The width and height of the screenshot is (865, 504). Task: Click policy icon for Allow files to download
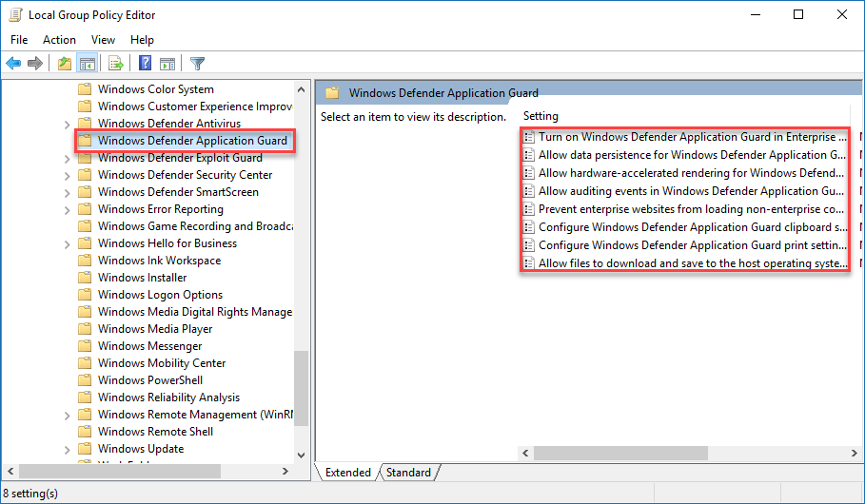pos(528,263)
